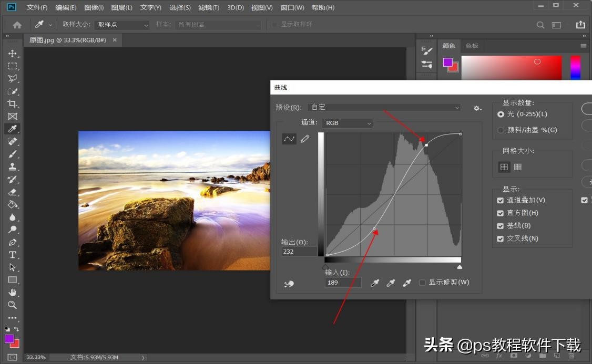Image resolution: width=592 pixels, height=364 pixels.
Task: Switch to the 色板 tab
Action: 472,46
